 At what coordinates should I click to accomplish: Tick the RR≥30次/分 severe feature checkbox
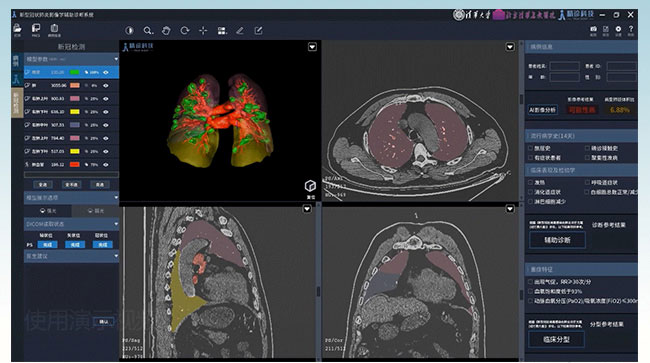point(531,282)
